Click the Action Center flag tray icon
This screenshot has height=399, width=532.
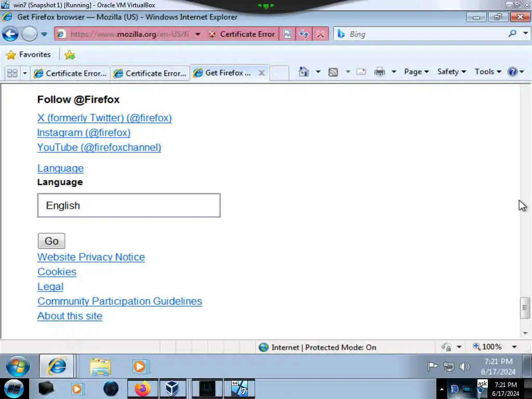point(433,366)
